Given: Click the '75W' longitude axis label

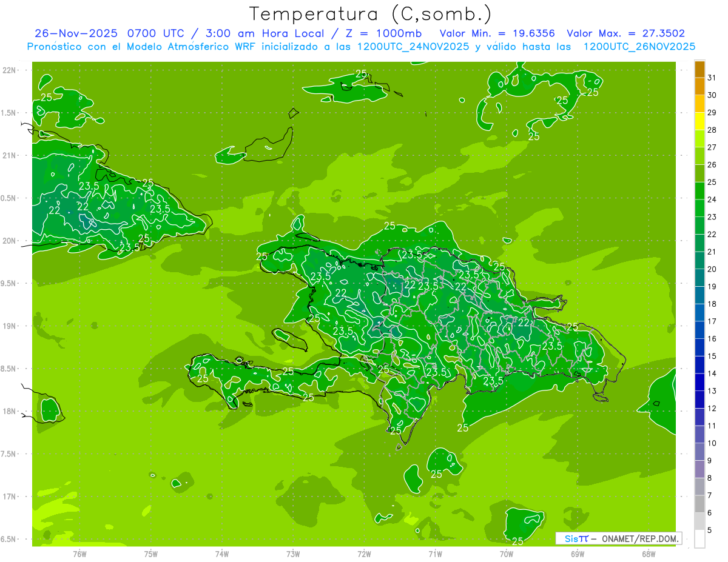Looking at the screenshot, I should point(151,554).
